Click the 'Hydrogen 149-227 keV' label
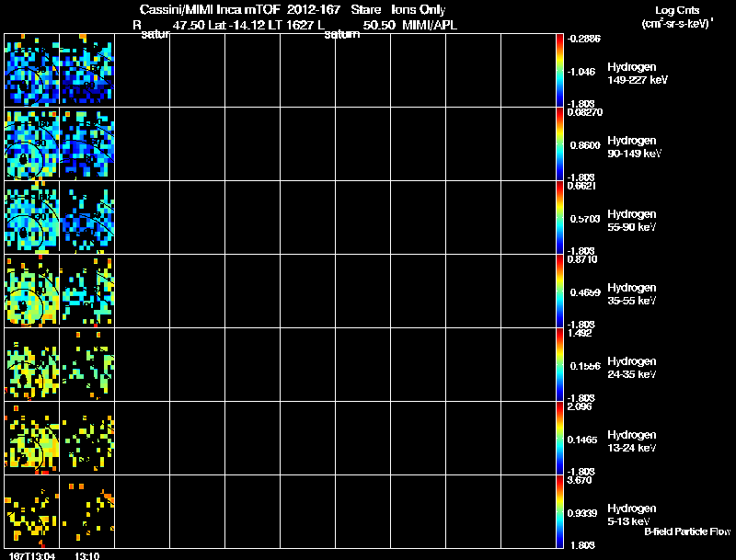736x560 pixels. [x=637, y=74]
